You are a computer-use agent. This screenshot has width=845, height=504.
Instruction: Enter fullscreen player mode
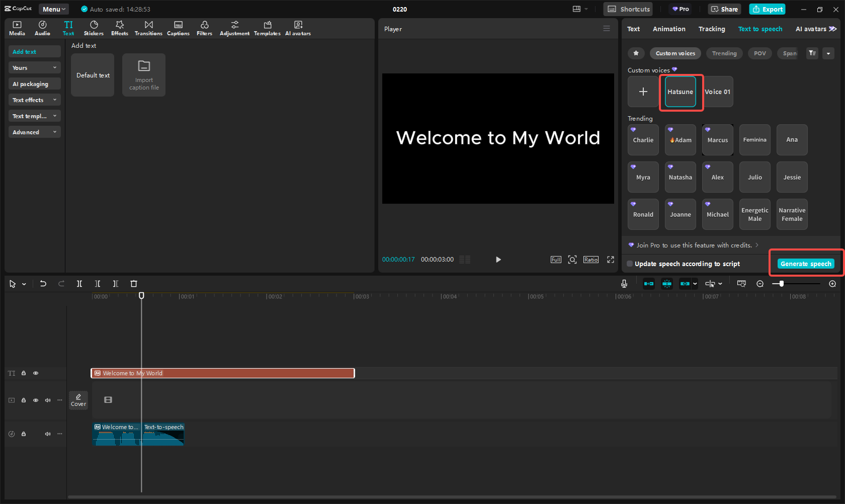click(x=611, y=260)
